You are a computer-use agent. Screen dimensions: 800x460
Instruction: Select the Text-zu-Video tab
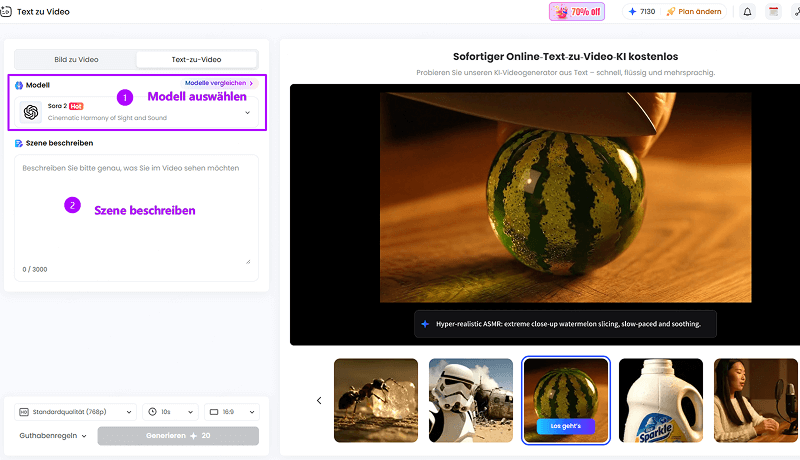click(196, 60)
